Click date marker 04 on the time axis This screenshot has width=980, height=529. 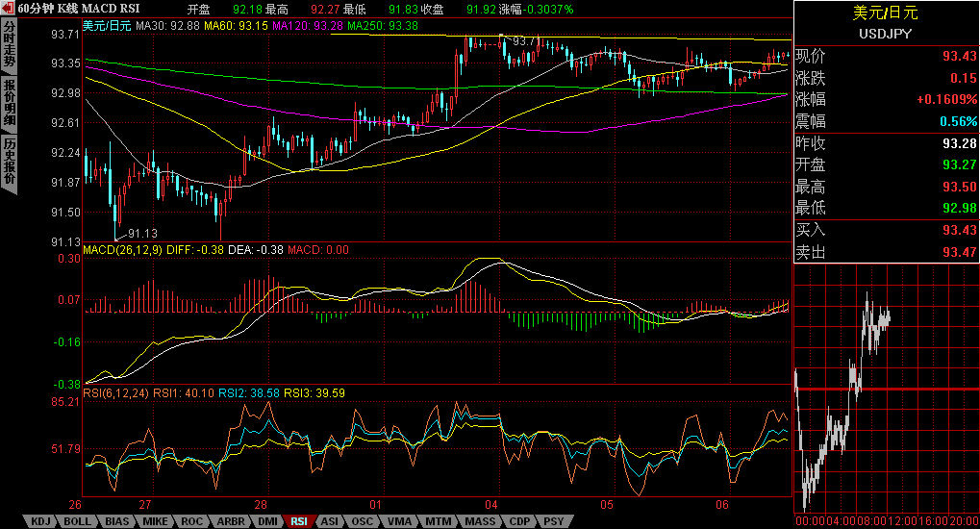tap(491, 505)
